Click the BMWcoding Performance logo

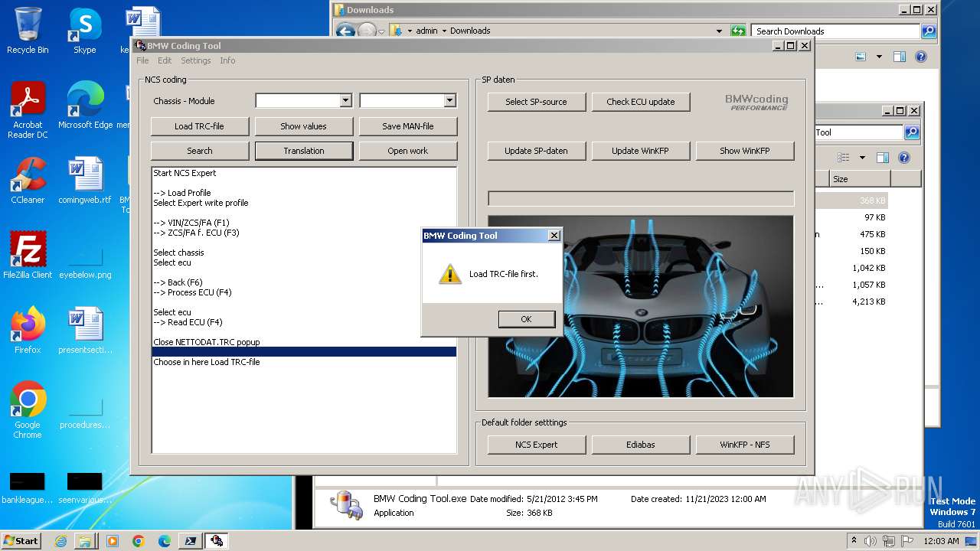(x=756, y=103)
